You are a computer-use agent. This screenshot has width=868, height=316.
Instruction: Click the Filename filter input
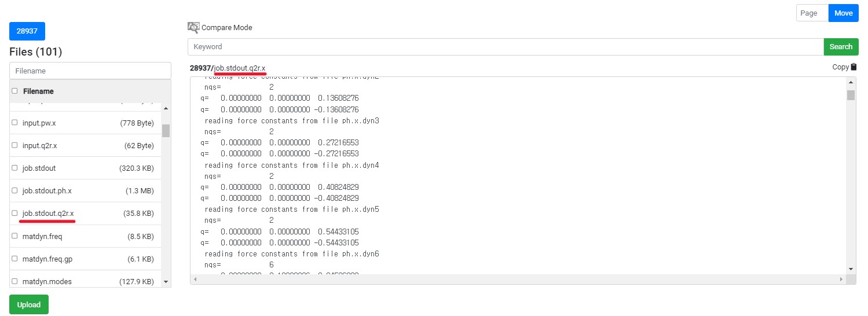point(90,71)
